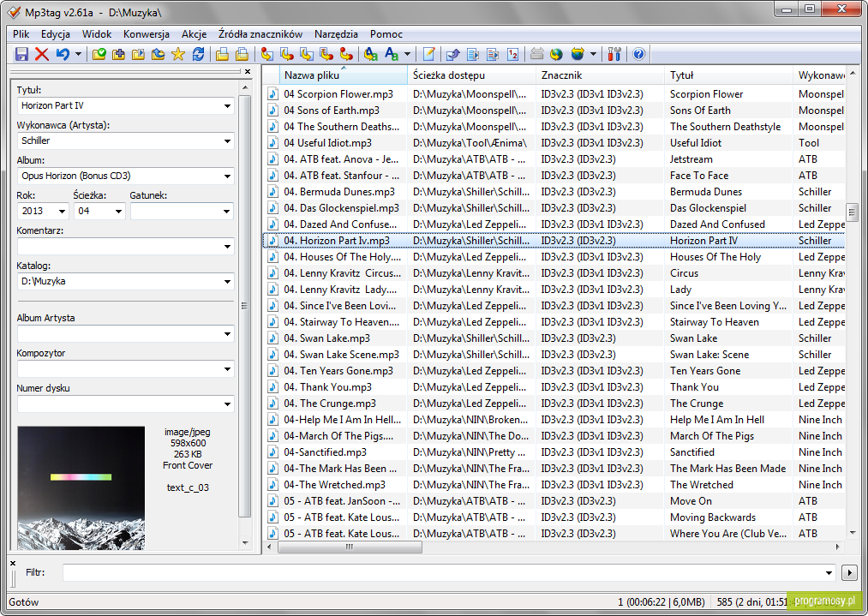The image size is (868, 616).
Task: Close the tag panel with its X
Action: [248, 71]
